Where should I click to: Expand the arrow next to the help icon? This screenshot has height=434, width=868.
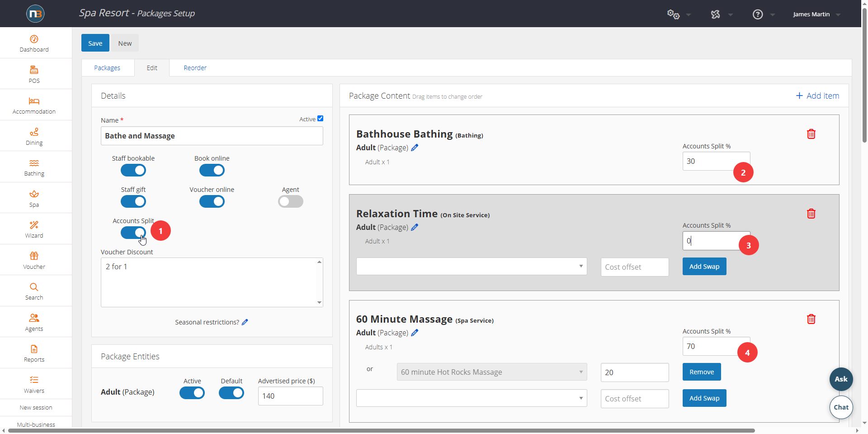773,15
